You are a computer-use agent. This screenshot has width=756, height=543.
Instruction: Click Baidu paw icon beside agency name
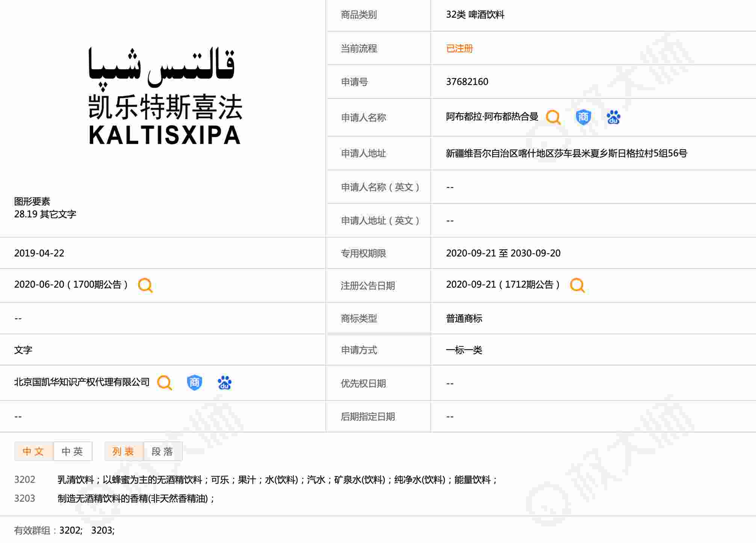point(224,383)
